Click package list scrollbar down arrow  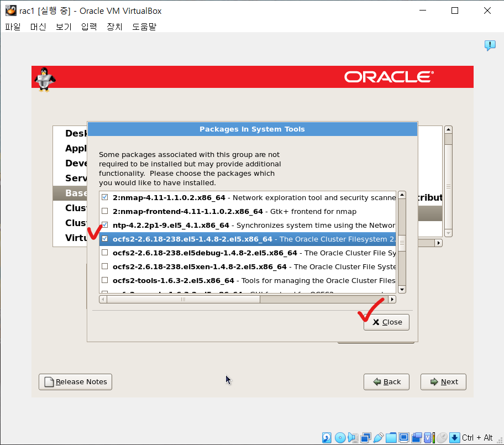tap(402, 289)
